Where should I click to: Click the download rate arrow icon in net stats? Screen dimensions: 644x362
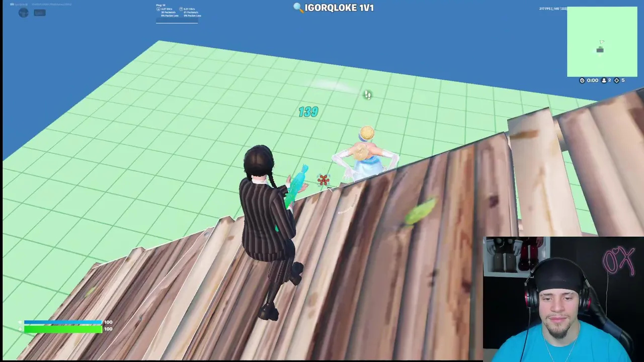click(158, 9)
